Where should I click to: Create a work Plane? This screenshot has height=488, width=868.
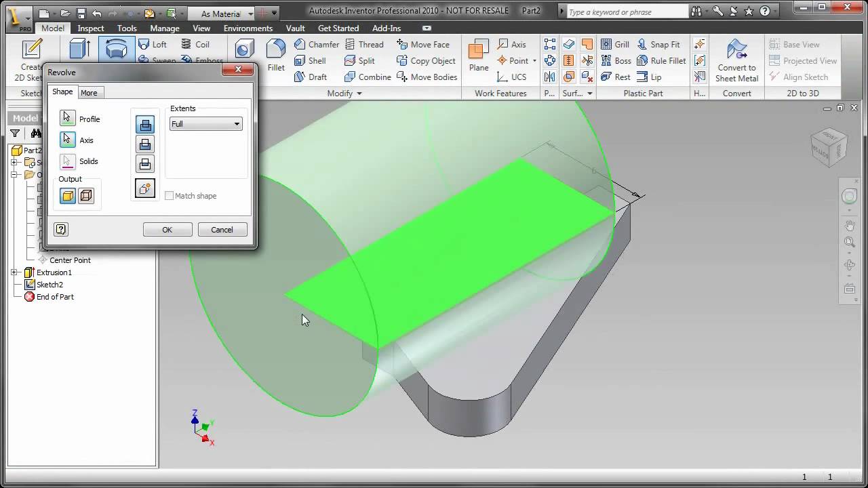pos(479,56)
